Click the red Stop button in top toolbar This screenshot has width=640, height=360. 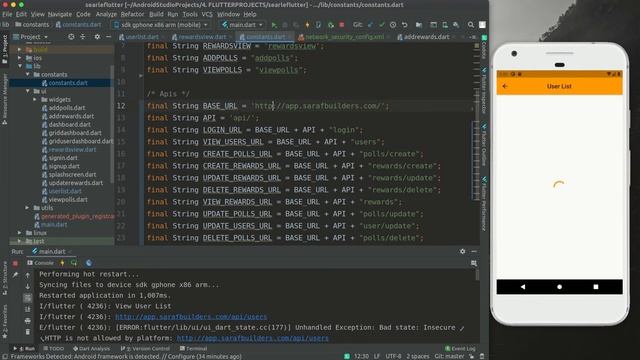point(342,25)
